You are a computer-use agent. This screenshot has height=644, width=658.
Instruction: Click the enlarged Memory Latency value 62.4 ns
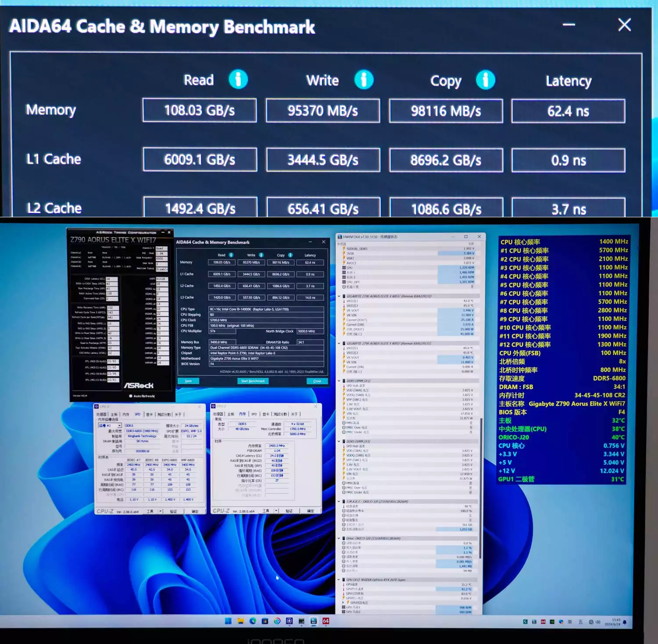click(569, 111)
